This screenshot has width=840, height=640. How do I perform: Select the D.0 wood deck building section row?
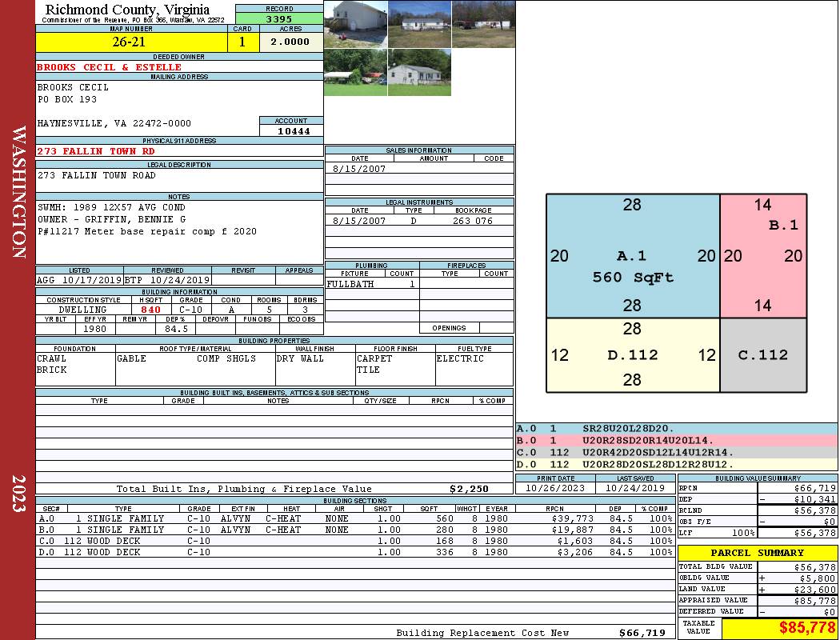point(354,552)
